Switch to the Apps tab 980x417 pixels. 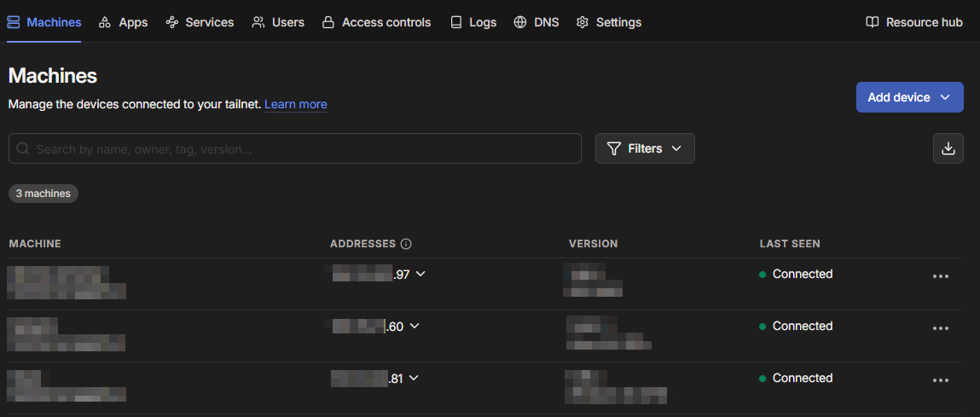click(123, 22)
